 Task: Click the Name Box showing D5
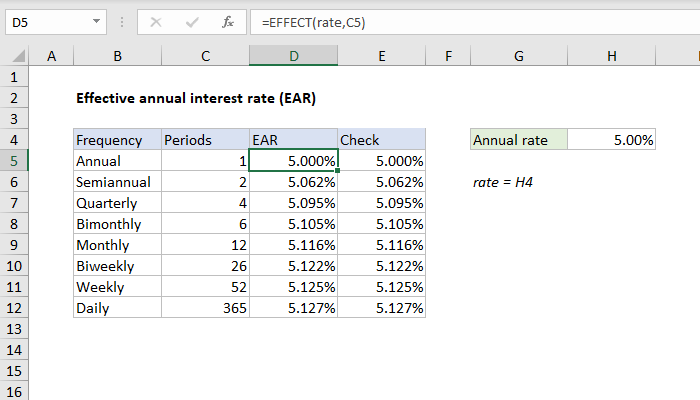click(56, 22)
